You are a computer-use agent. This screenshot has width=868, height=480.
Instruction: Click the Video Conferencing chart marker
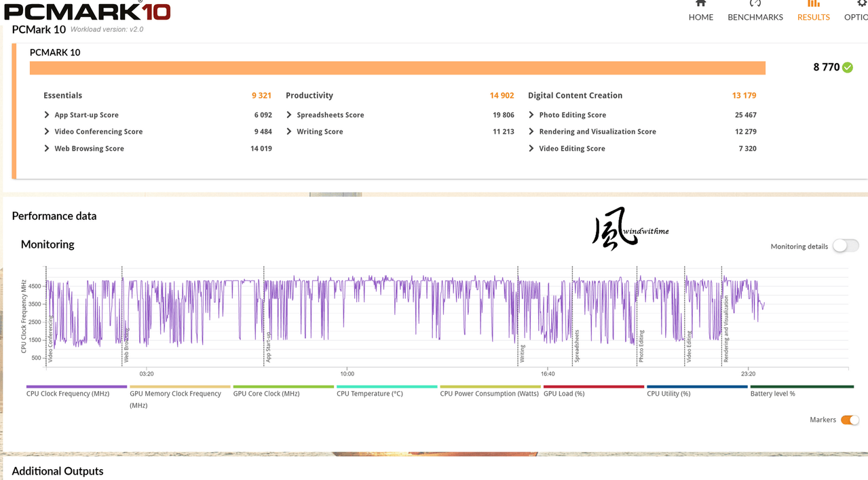50,339
